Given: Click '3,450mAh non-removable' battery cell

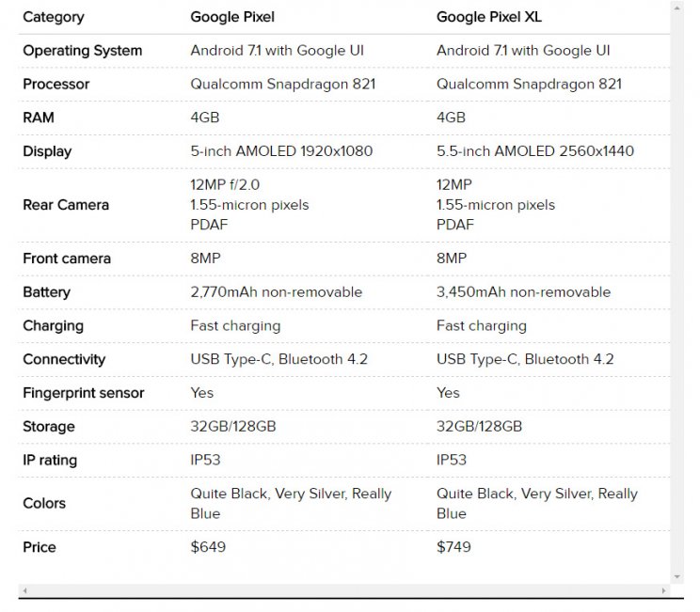Looking at the screenshot, I should [x=524, y=292].
